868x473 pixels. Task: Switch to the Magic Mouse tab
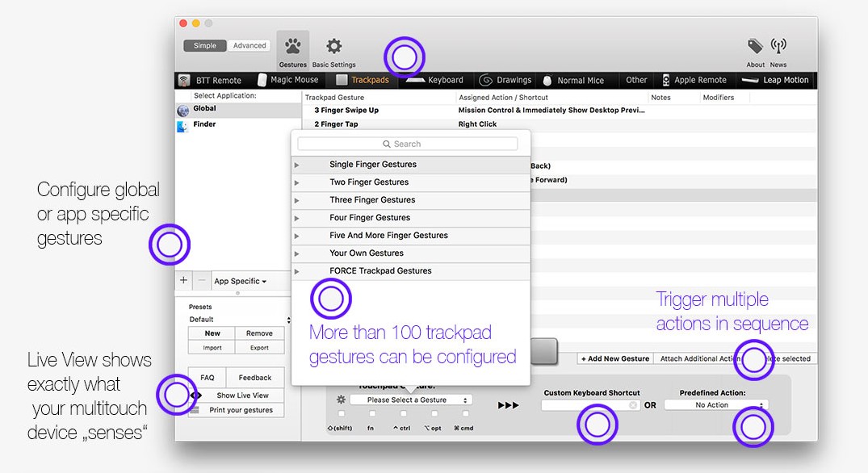[x=287, y=80]
